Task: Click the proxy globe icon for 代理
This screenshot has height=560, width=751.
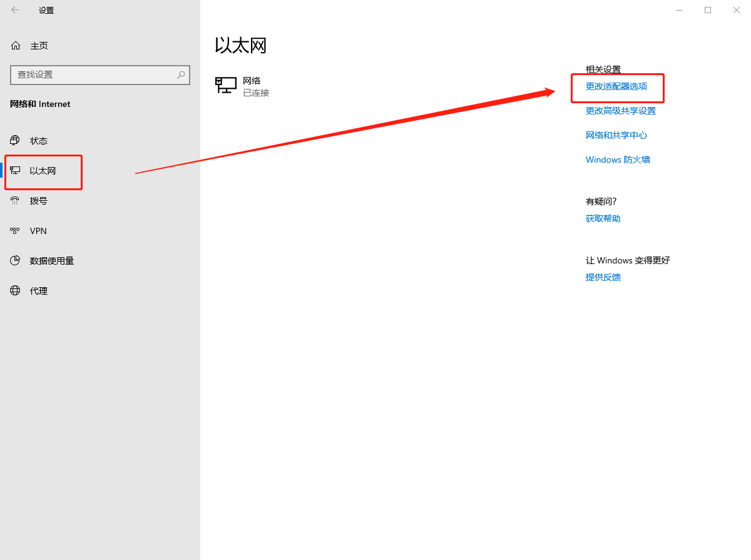Action: 15,291
